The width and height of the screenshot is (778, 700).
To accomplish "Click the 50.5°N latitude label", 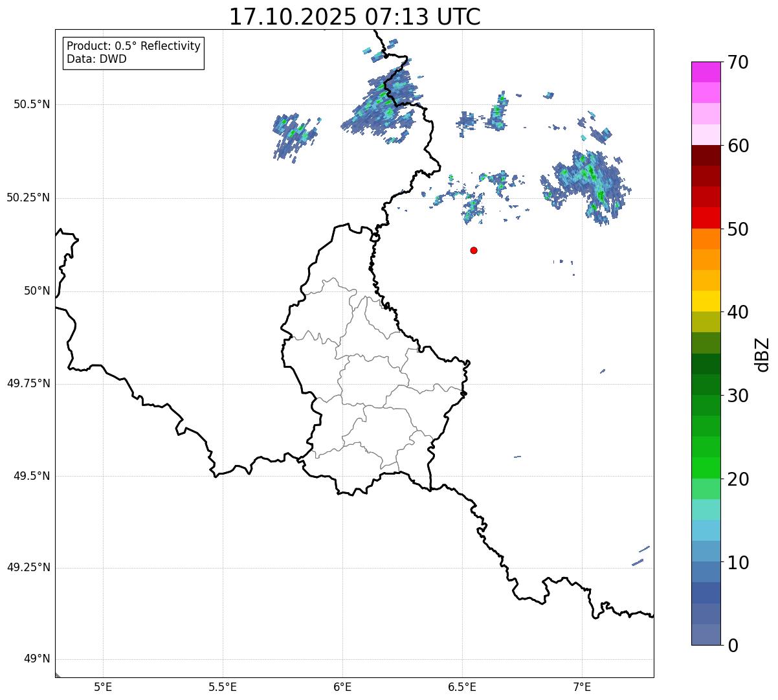I will 32,104.
